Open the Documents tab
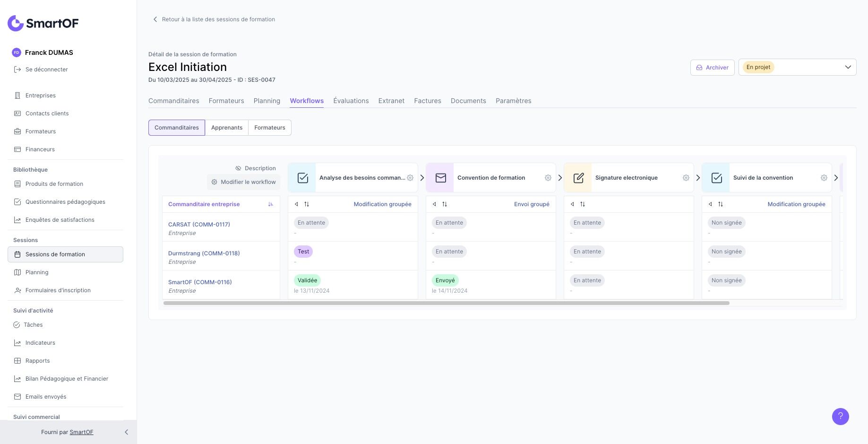Image resolution: width=868 pixels, height=444 pixels. (x=468, y=101)
